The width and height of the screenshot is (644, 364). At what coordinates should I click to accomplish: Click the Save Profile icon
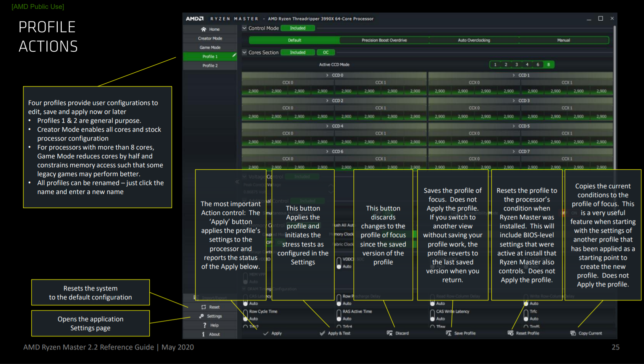449,333
